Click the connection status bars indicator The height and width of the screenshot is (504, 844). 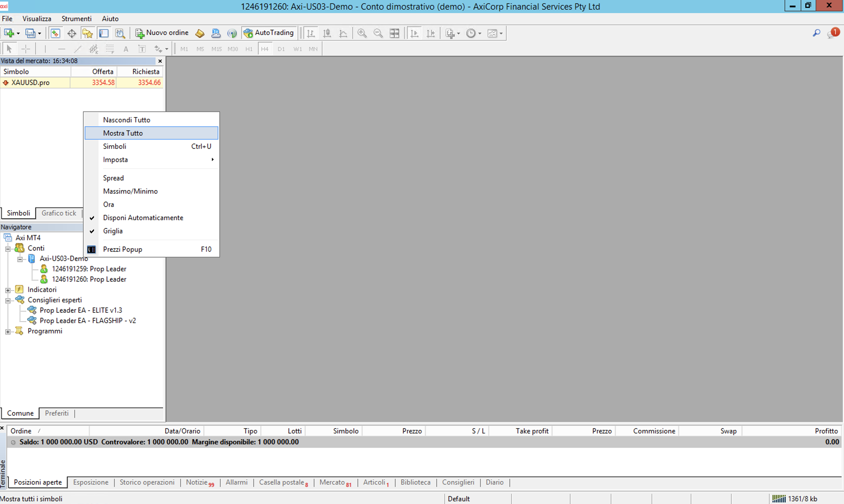pyautogui.click(x=779, y=499)
